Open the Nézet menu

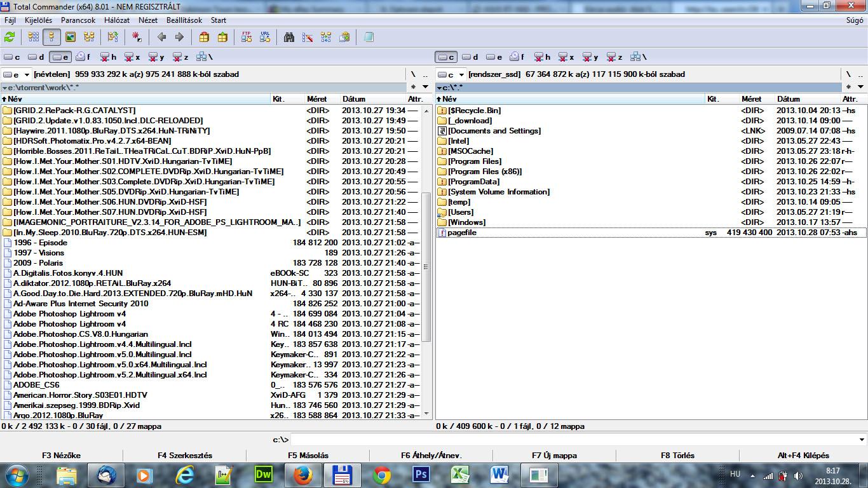[148, 20]
